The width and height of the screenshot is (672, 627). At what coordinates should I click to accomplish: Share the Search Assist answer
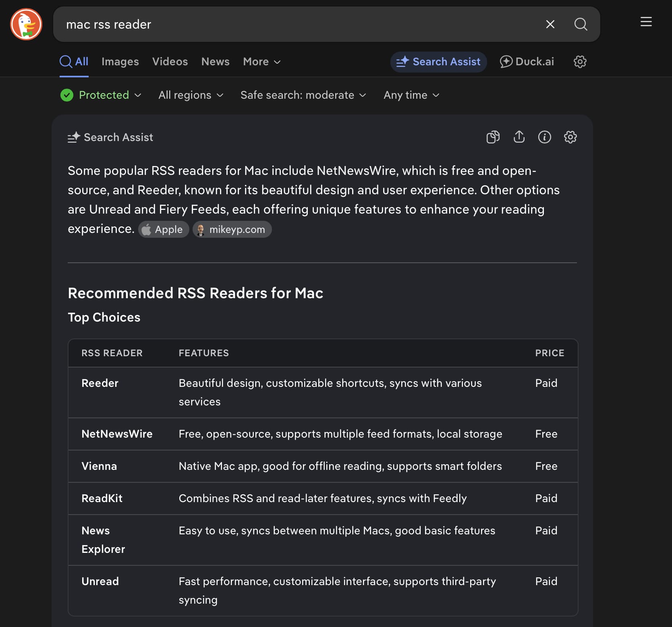pos(519,137)
